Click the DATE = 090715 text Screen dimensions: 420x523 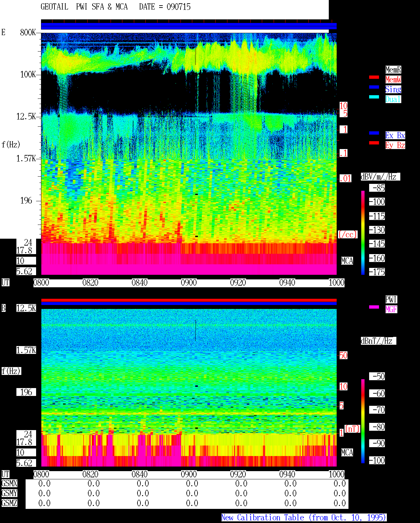(x=165, y=7)
